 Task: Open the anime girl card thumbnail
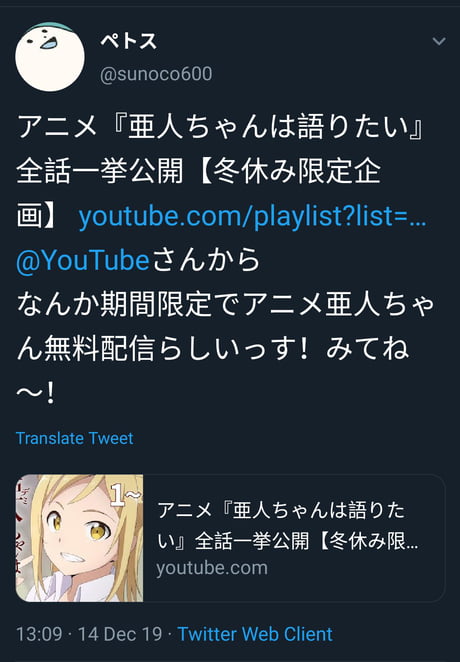pyautogui.click(x=79, y=538)
